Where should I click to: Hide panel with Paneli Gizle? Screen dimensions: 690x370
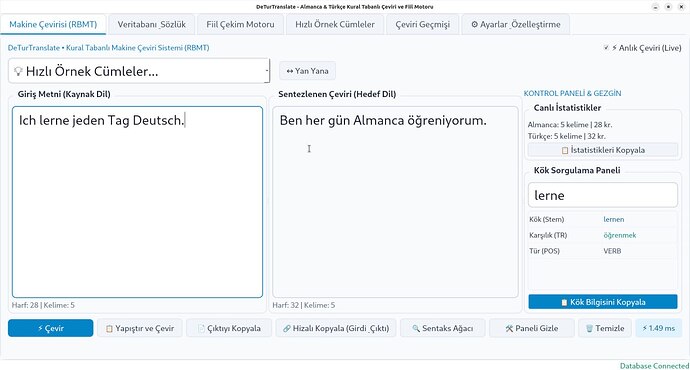(532, 328)
